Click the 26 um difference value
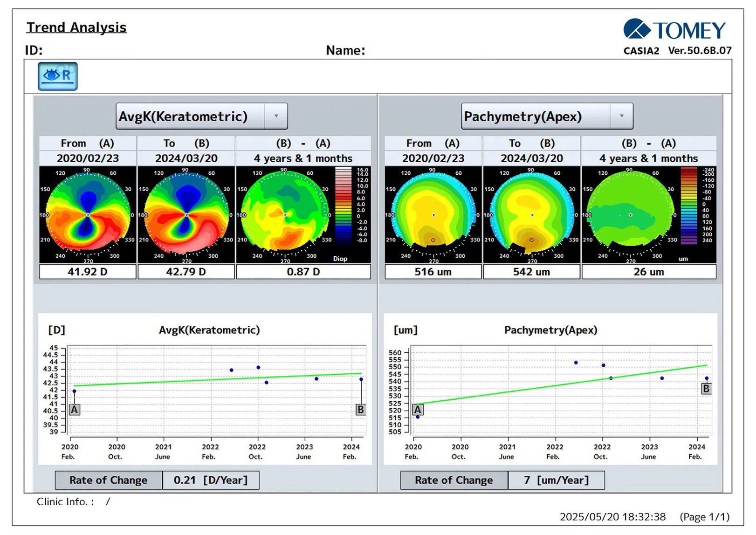Screen dimensions: 756x535 [x=649, y=272]
